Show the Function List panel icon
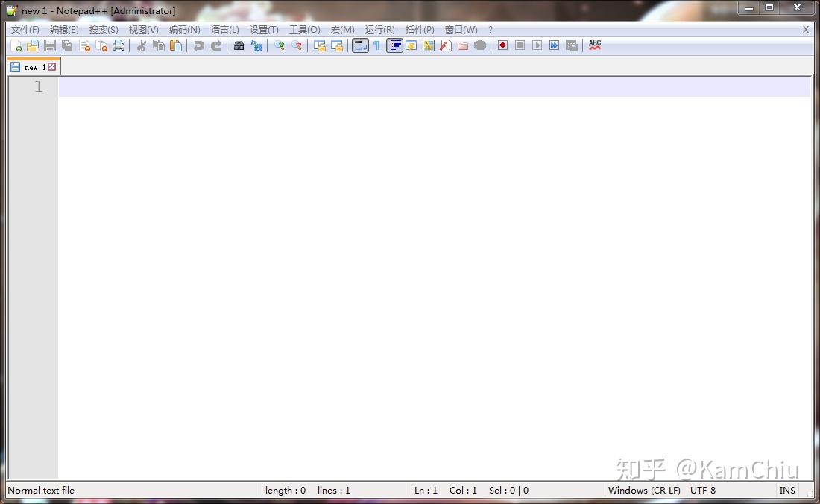Screen dimensions: 820x504 446,45
